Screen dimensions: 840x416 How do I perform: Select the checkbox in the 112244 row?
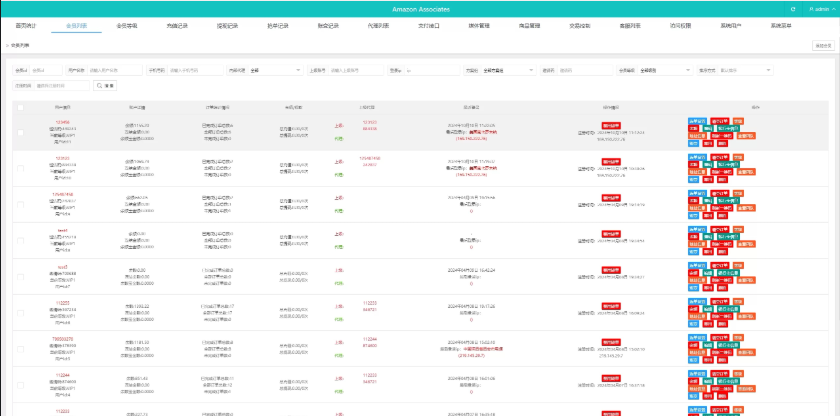[20, 384]
